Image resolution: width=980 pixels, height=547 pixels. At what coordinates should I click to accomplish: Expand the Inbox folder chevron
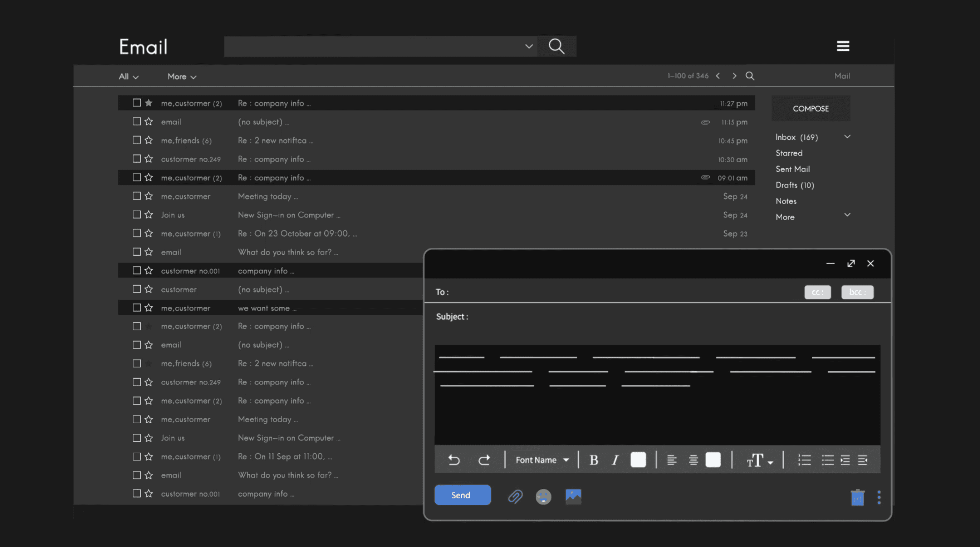point(847,137)
